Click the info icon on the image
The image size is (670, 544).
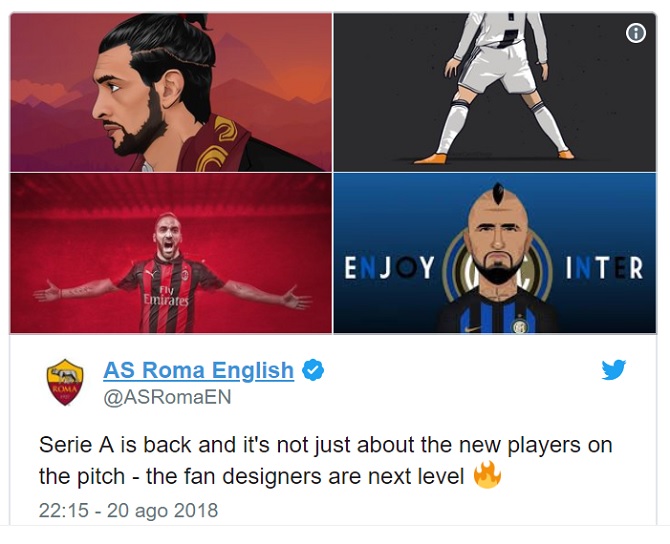pos(636,33)
